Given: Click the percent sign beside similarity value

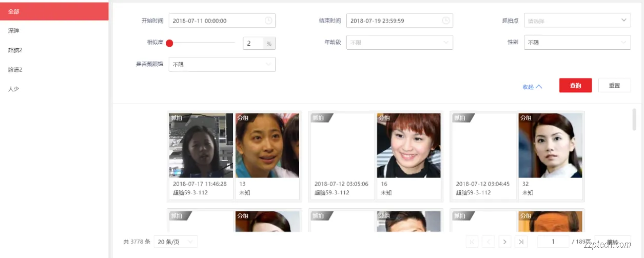Looking at the screenshot, I should click(269, 43).
